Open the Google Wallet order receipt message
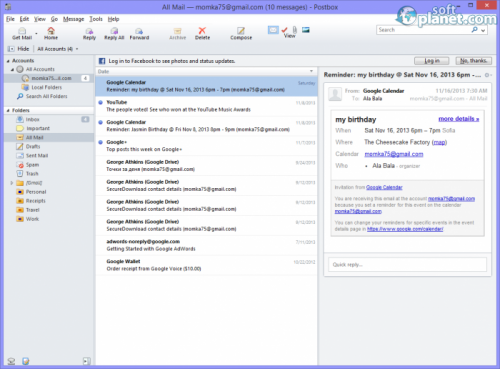Image resolution: width=500 pixels, height=369 pixels. coord(206,265)
